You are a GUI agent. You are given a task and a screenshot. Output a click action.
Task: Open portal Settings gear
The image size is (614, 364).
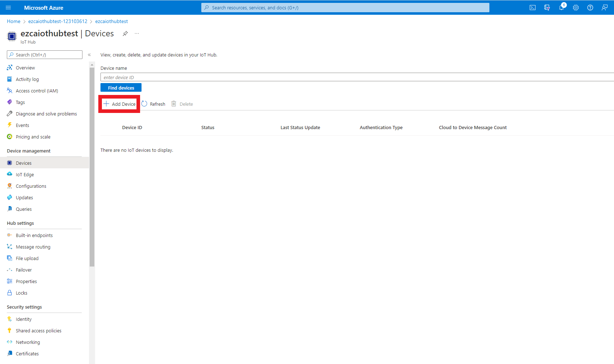coord(576,8)
